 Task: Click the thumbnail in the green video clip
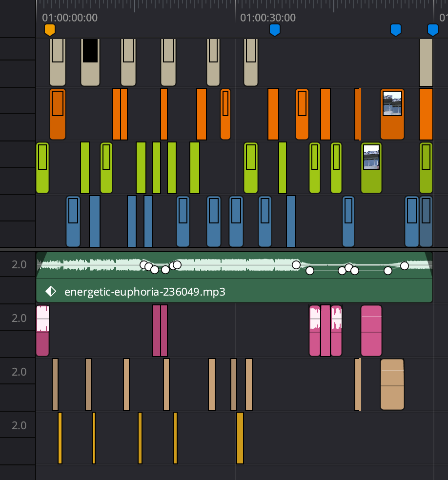coord(371,157)
